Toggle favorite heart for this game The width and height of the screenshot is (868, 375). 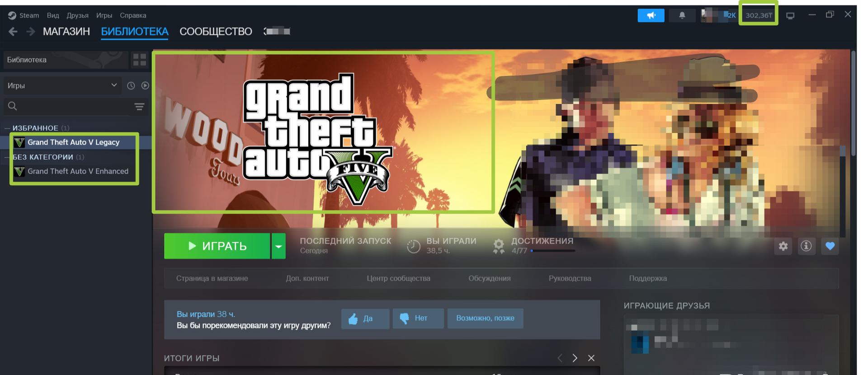coord(830,246)
